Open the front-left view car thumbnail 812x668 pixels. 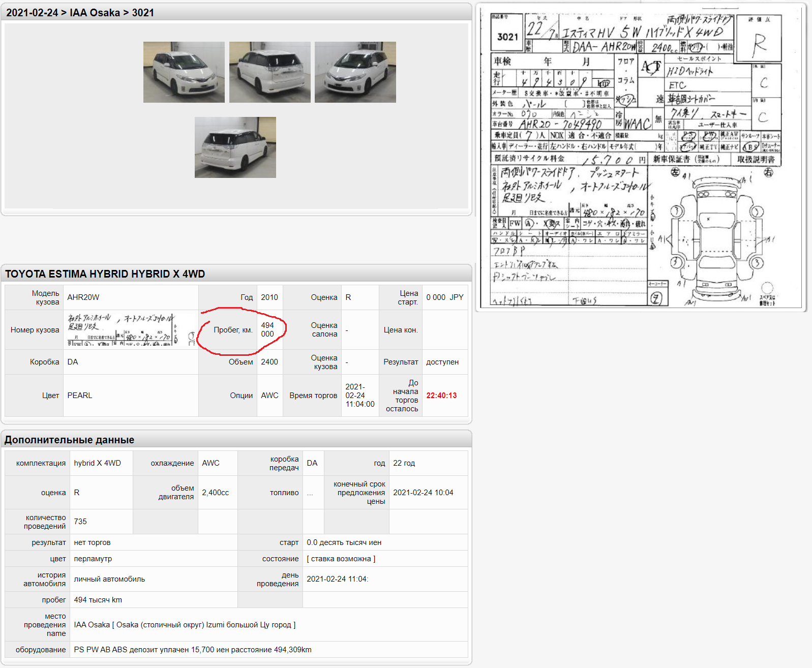tap(184, 72)
